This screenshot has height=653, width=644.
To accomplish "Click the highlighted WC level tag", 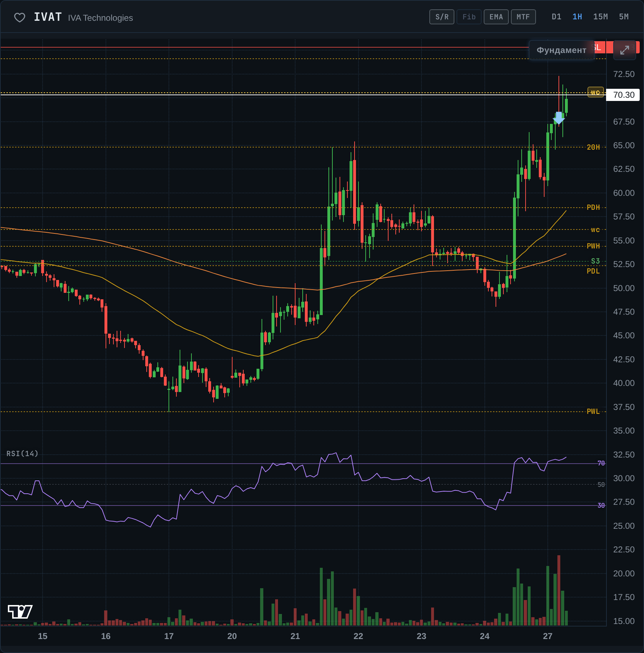I will [596, 92].
